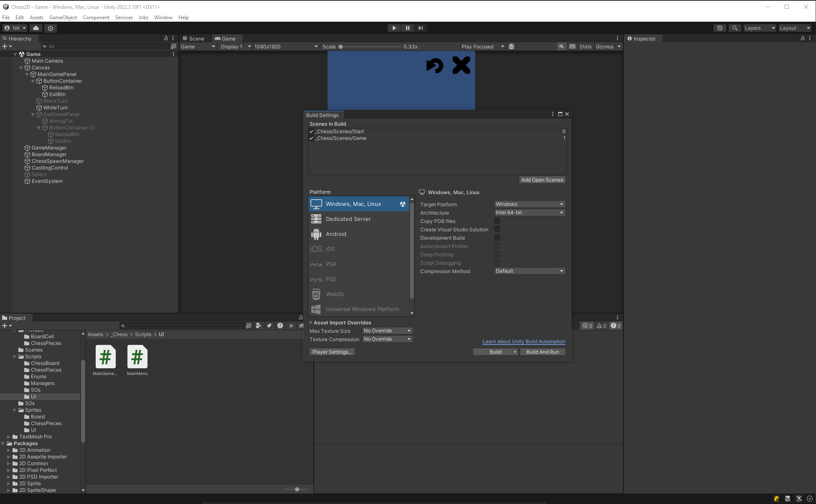Collapse the Asset Import Overrides section
Viewport: 816px width, 504px height.
[311, 322]
